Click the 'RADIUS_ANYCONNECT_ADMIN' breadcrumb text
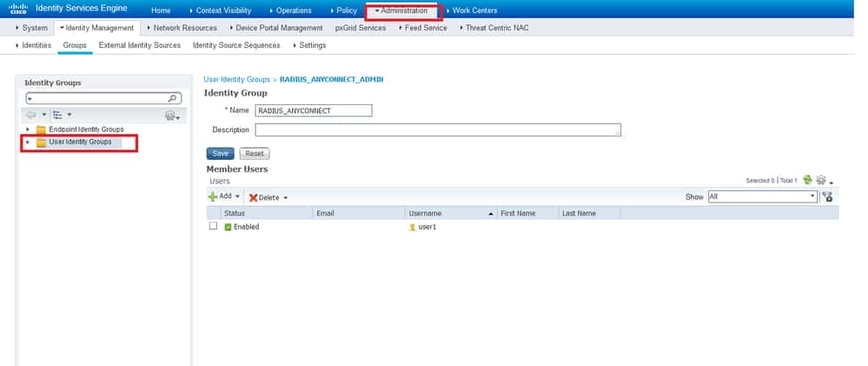The height and width of the screenshot is (366, 868). pos(332,80)
